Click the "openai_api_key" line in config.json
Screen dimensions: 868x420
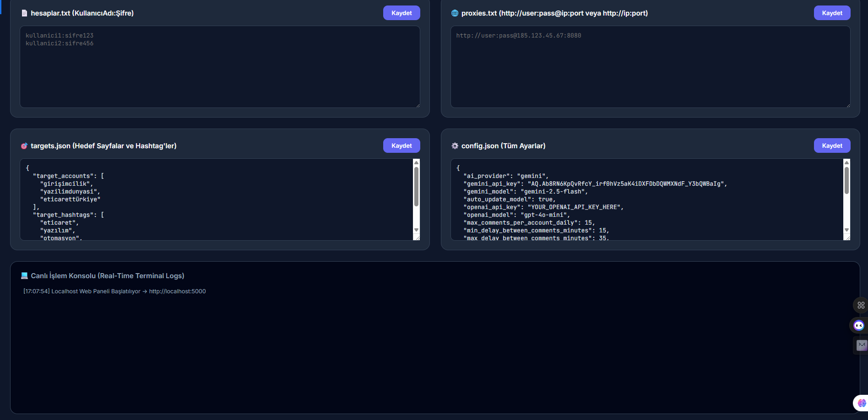(543, 207)
